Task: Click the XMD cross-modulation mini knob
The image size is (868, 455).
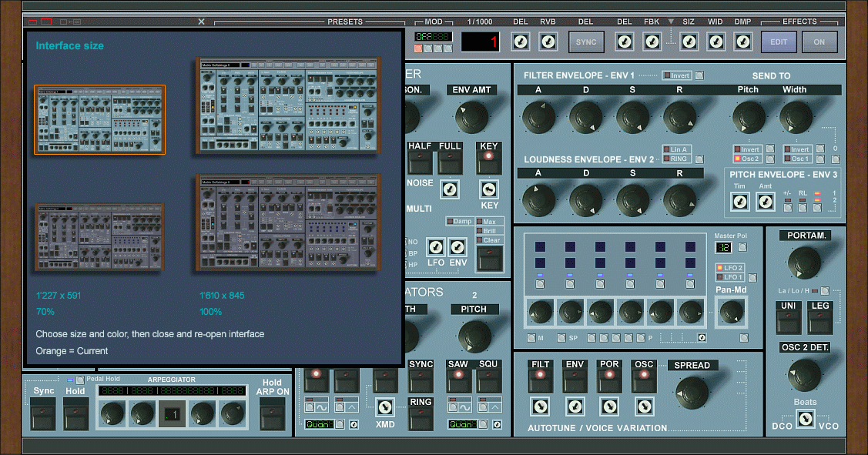Action: click(384, 405)
